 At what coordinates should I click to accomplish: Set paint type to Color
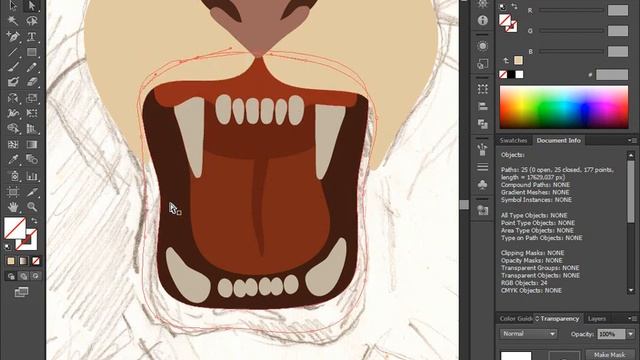tap(11, 261)
